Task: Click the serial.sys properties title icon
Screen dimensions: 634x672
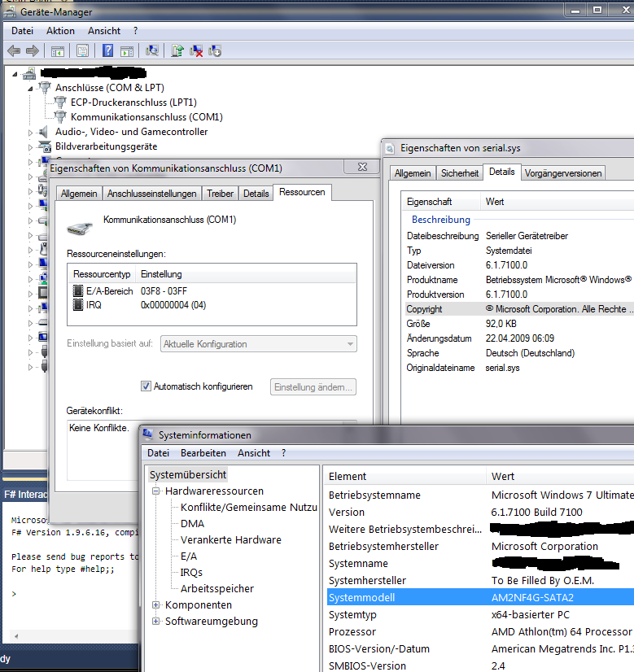Action: [x=390, y=148]
